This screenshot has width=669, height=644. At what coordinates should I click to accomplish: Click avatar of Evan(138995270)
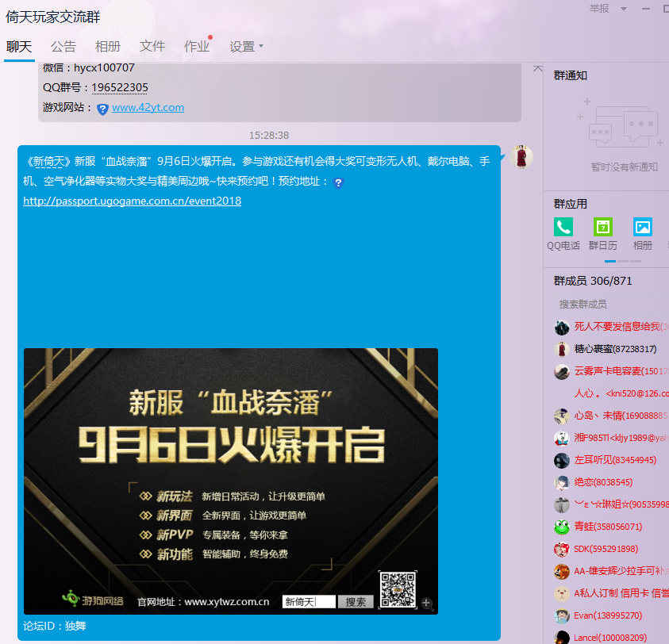[562, 616]
